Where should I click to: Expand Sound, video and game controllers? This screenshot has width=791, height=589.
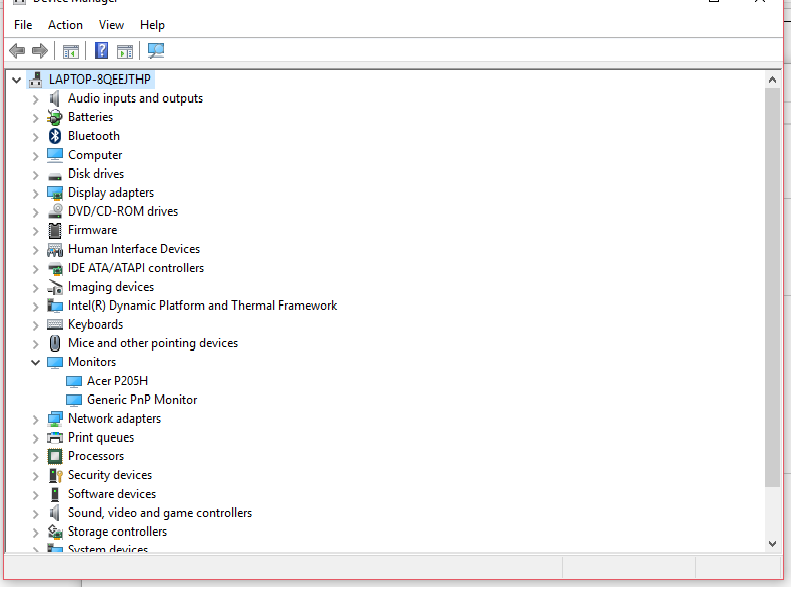(35, 514)
